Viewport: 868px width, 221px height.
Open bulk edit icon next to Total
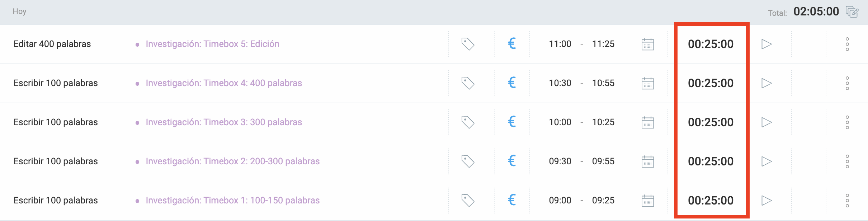coord(852,12)
